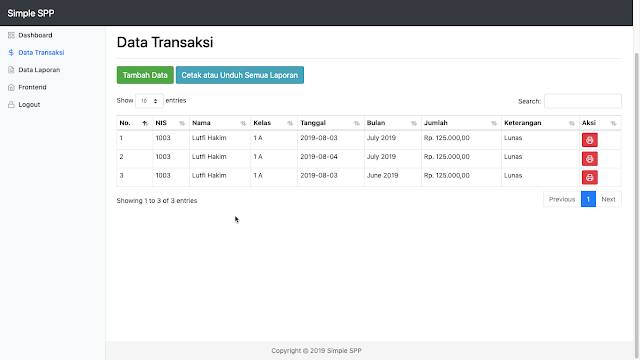Click the Simple SPP brand title
The width and height of the screenshot is (640, 360).
(31, 13)
